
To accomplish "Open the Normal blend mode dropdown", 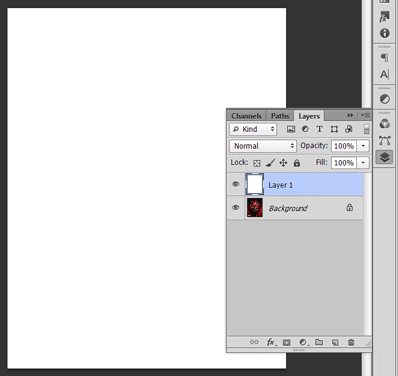I will pos(263,146).
